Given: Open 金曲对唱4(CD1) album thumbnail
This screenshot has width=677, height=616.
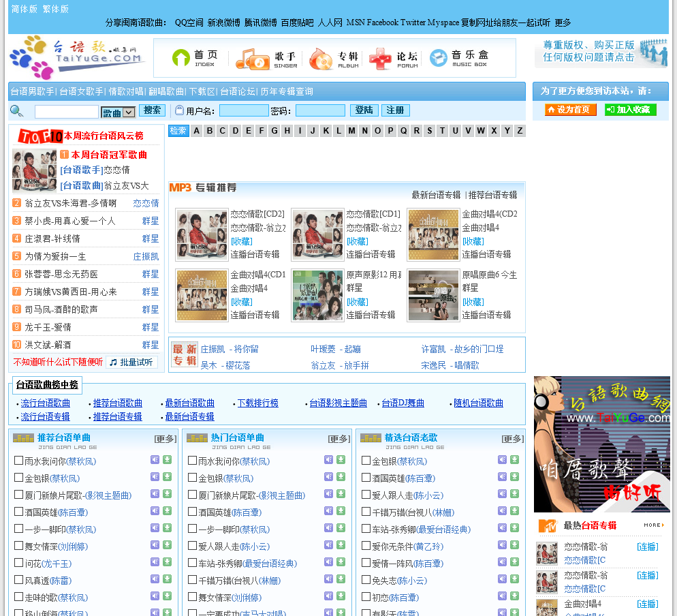Looking at the screenshot, I should click(x=201, y=296).
